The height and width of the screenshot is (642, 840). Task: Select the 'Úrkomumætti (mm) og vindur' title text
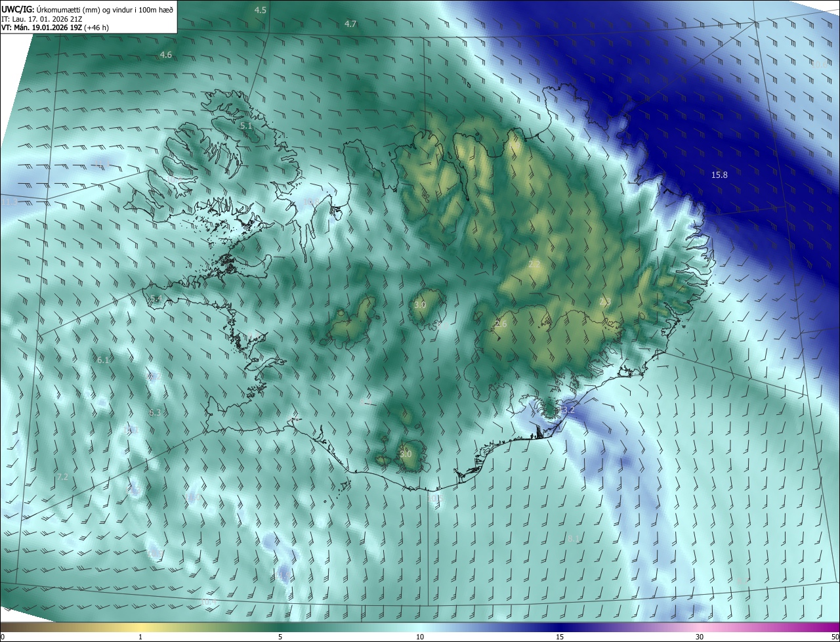(83, 9)
